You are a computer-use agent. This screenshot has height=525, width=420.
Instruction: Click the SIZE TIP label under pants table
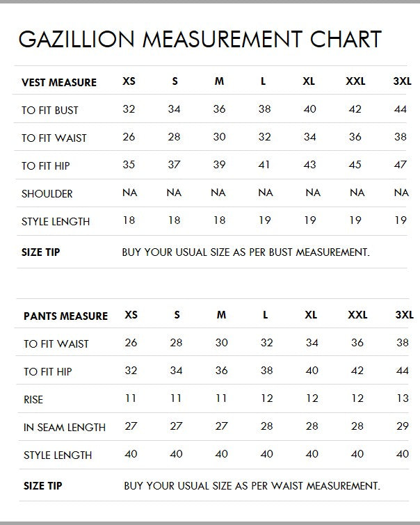(42, 485)
